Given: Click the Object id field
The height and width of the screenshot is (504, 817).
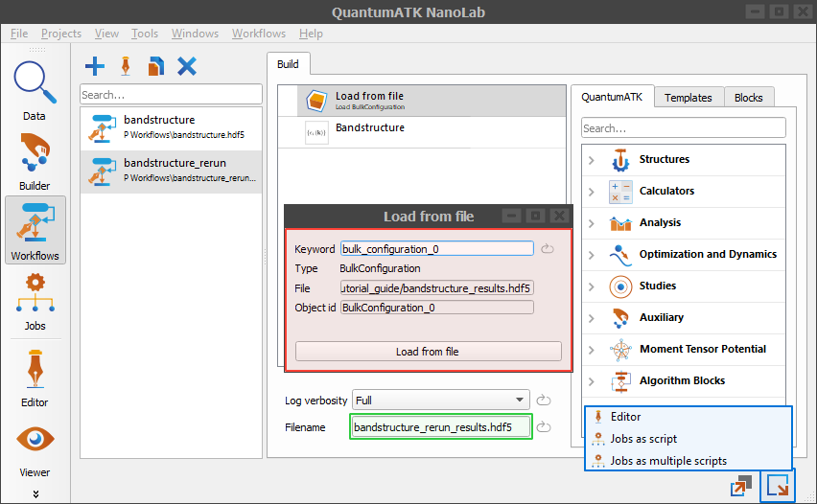Looking at the screenshot, I should tap(436, 308).
